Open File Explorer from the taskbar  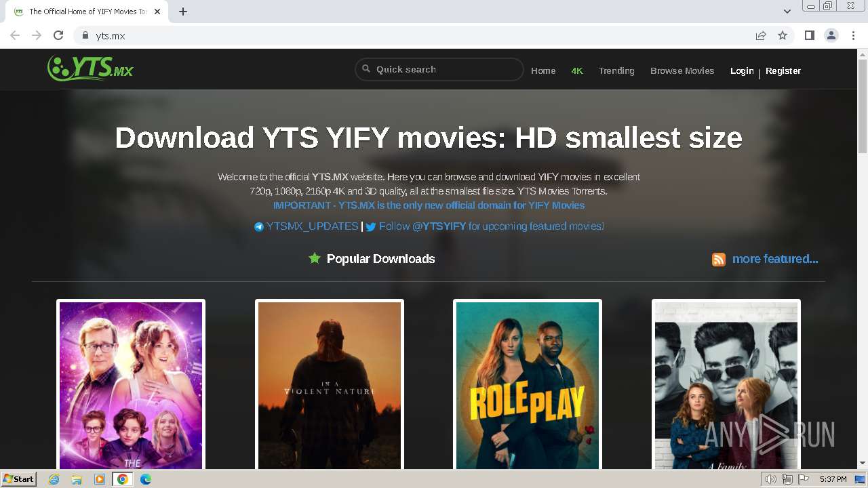tap(77, 479)
